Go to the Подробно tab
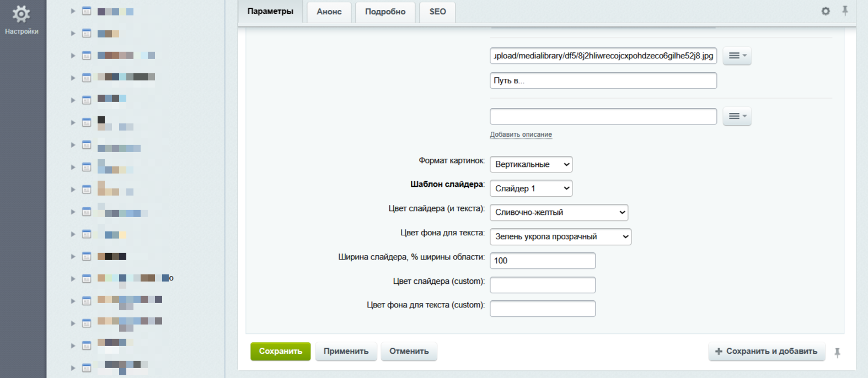 pyautogui.click(x=385, y=12)
